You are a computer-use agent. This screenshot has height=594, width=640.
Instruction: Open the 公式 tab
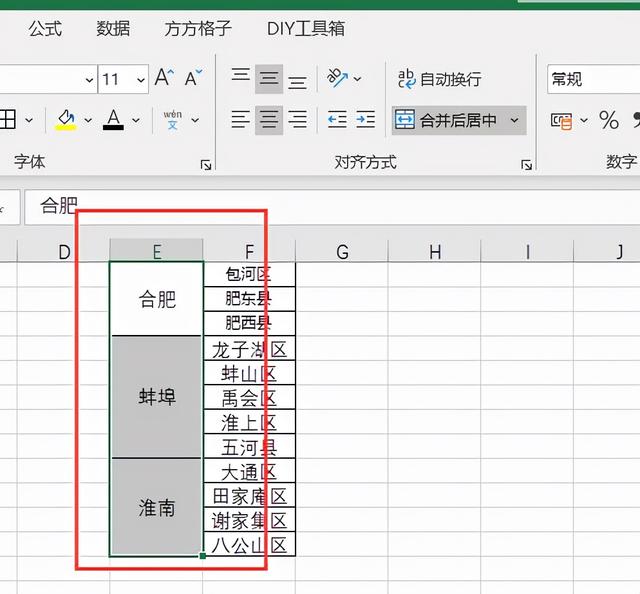coord(45,29)
